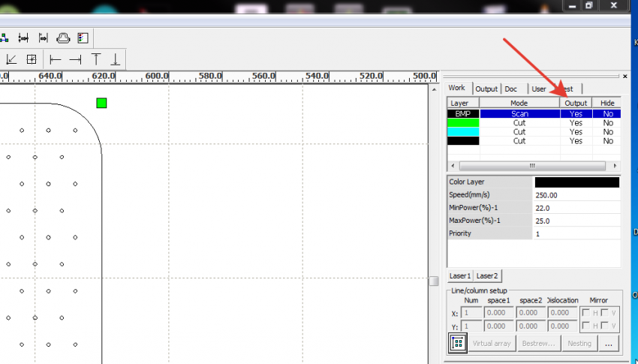Click the align top edge icon

point(95,59)
